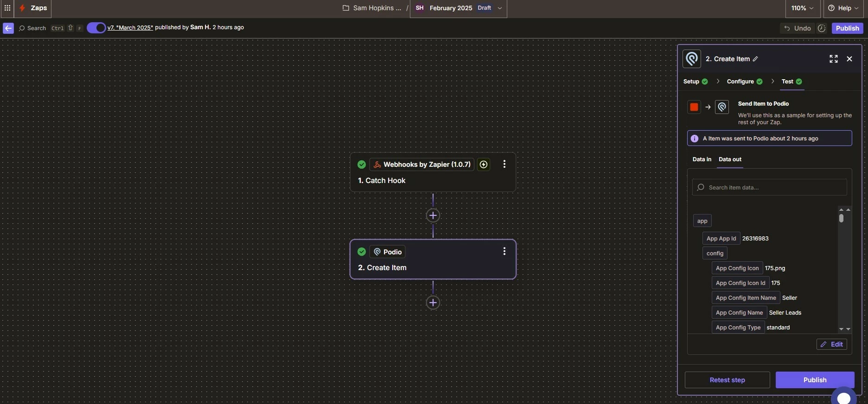The width and height of the screenshot is (868, 404).
Task: Add a step after Create Item
Action: click(x=433, y=303)
